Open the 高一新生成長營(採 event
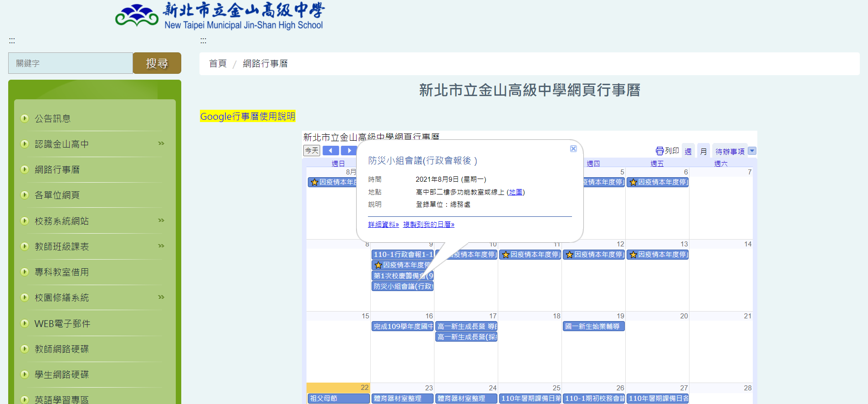The width and height of the screenshot is (868, 404). click(466, 337)
